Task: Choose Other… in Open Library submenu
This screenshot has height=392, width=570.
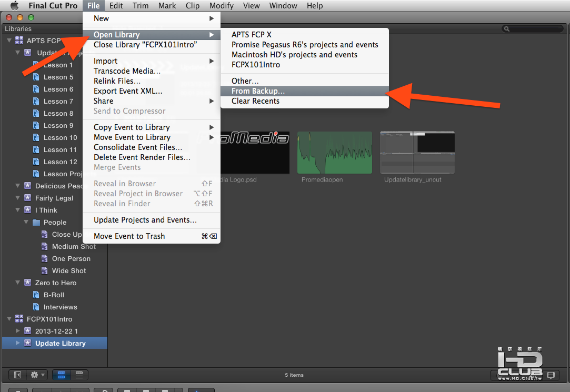Action: tap(304, 81)
